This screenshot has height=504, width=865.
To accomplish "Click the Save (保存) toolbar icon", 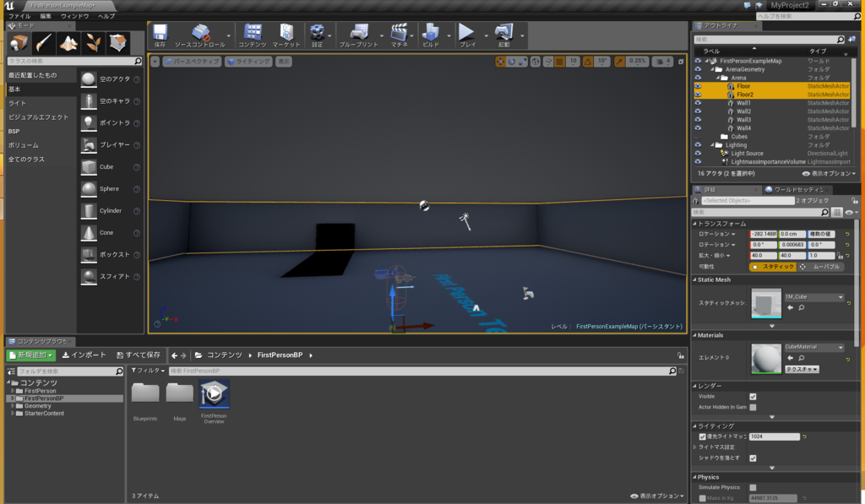I will click(x=160, y=33).
